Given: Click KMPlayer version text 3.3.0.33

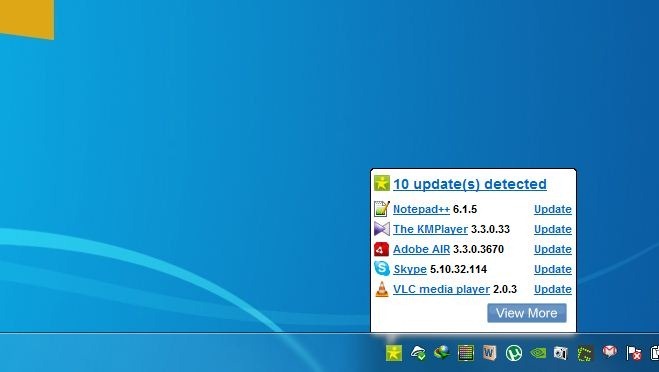Looking at the screenshot, I should [x=490, y=229].
